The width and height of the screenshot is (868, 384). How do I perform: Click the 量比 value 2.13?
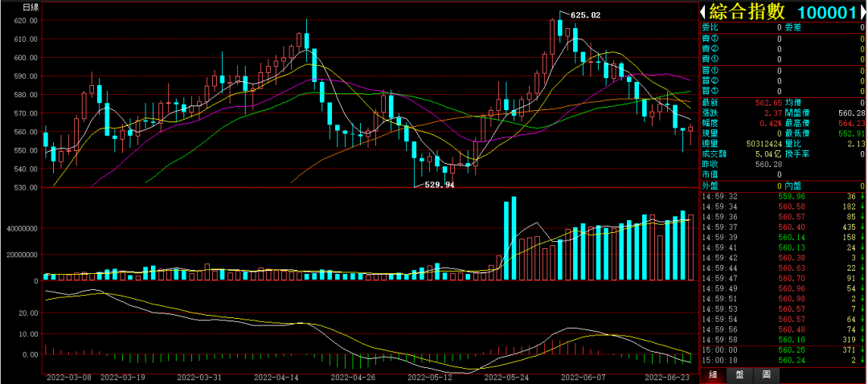pyautogui.click(x=857, y=144)
